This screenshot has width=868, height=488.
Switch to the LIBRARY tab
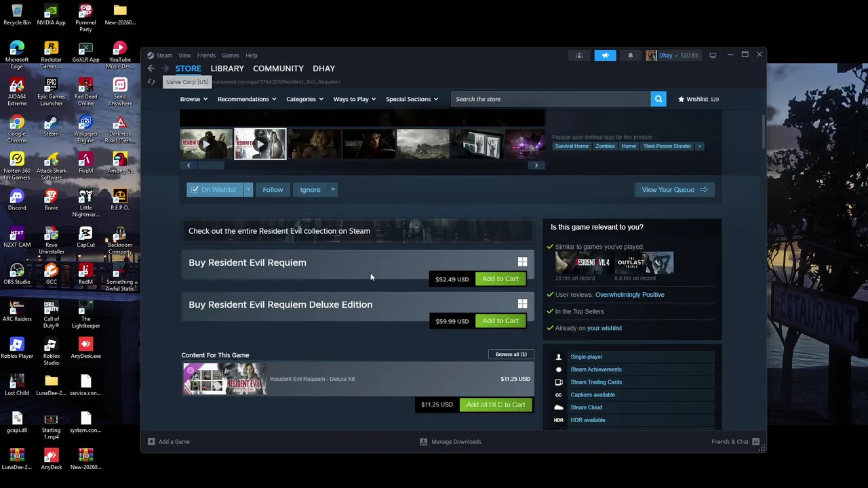tap(227, 68)
